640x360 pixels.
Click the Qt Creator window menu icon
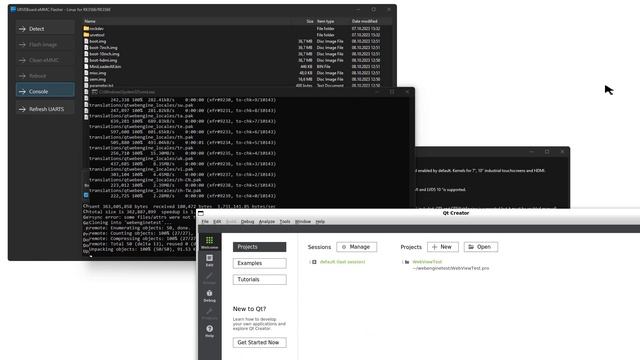(x=201, y=213)
